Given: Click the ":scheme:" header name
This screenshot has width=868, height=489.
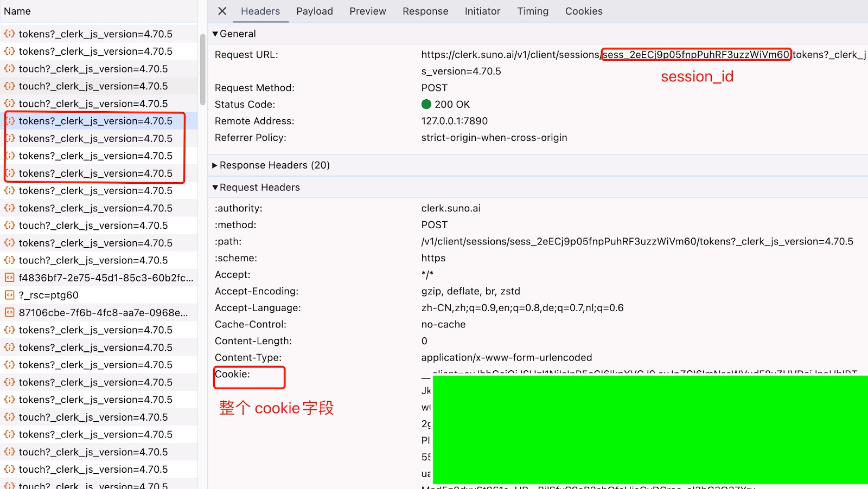Looking at the screenshot, I should 236,258.
